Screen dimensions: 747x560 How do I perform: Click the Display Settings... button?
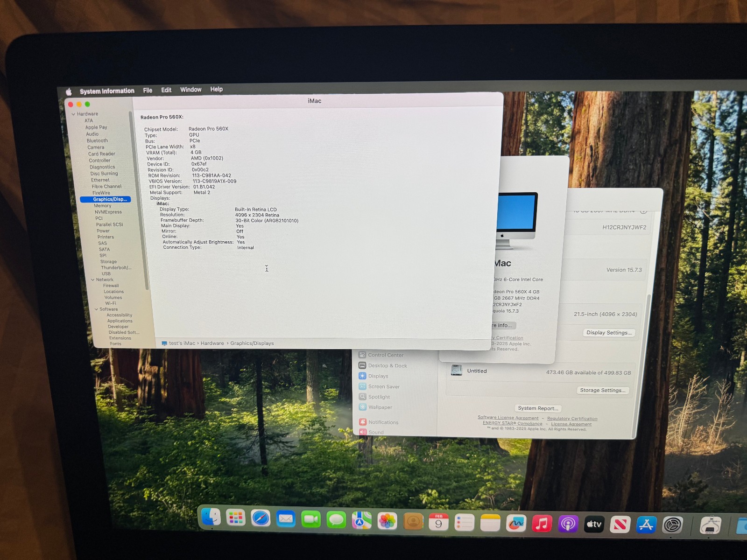click(609, 333)
